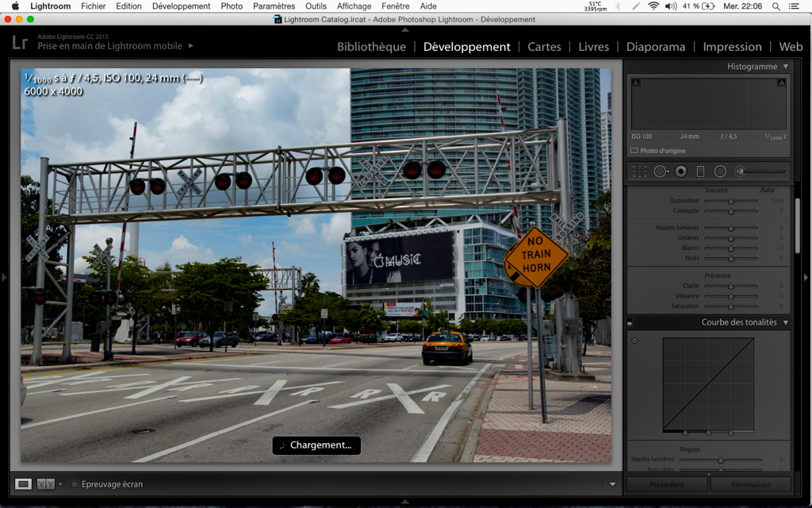
Task: Click the Réinitialiser button
Action: point(750,484)
